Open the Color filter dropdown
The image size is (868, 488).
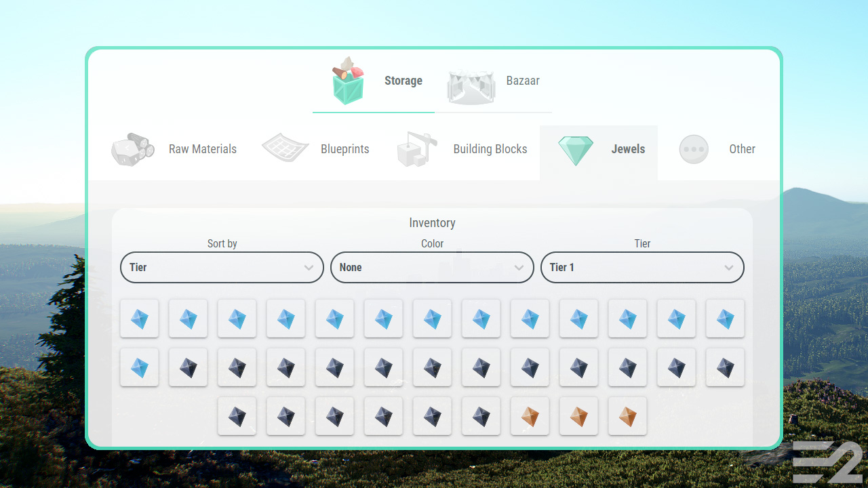432,267
